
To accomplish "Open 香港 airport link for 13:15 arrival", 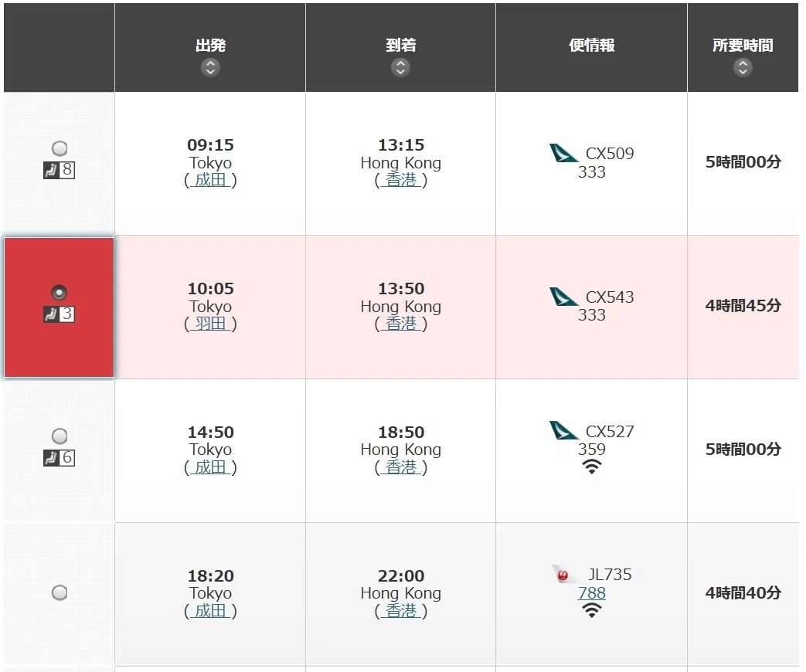I will coord(401,180).
